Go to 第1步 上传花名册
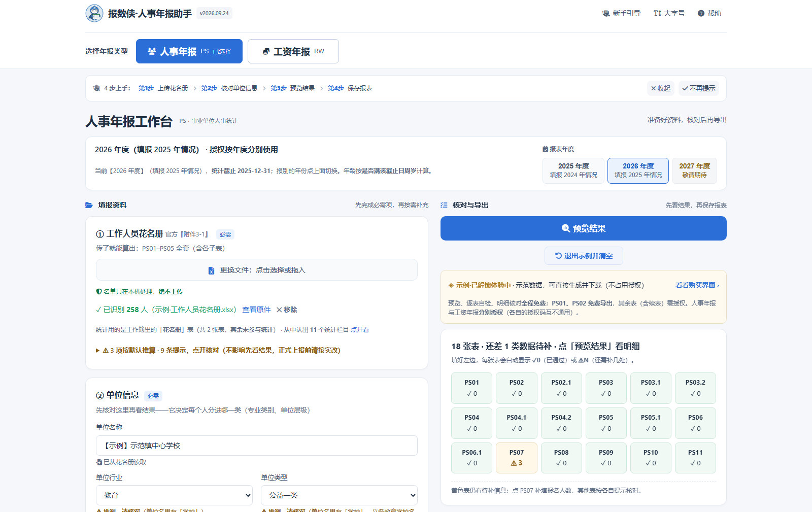Screen dimensions: 812x512 point(163,88)
